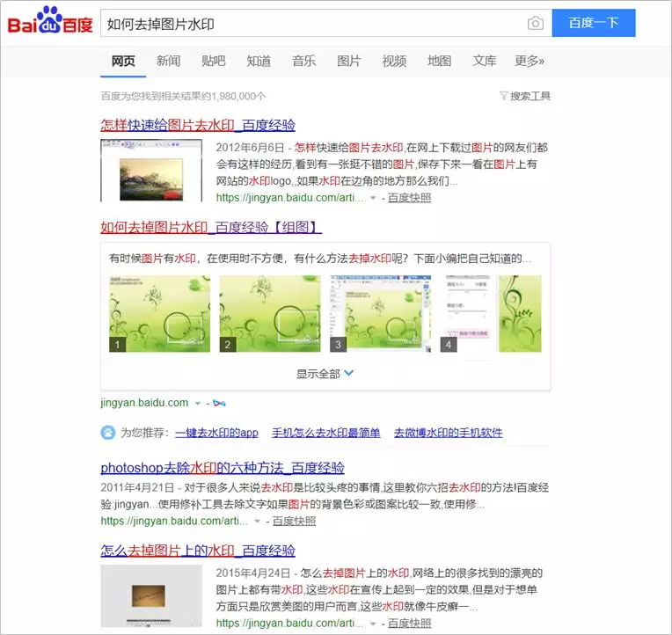Open dropdown arrow beside jingyan.baidu.com
This screenshot has height=635, width=672.
point(198,403)
